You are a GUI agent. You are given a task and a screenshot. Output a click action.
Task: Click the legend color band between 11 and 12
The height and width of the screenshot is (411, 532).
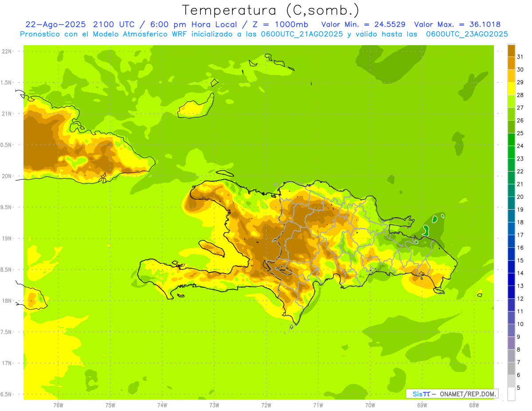(511, 305)
